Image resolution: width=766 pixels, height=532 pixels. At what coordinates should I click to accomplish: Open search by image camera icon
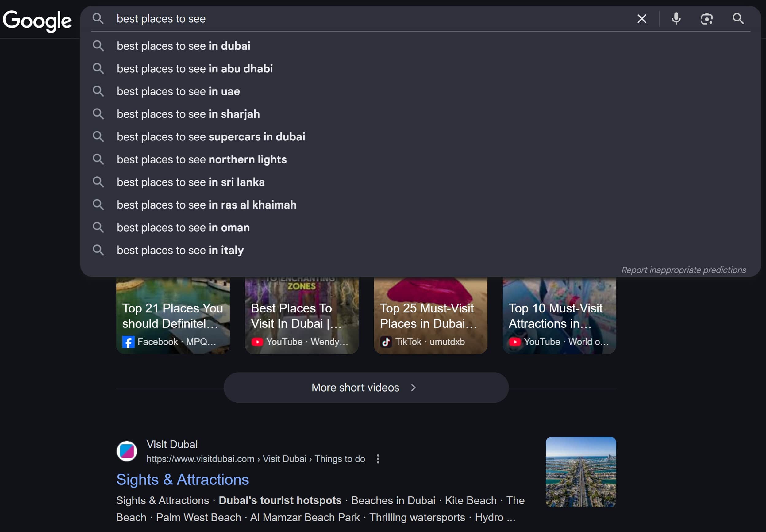[707, 19]
